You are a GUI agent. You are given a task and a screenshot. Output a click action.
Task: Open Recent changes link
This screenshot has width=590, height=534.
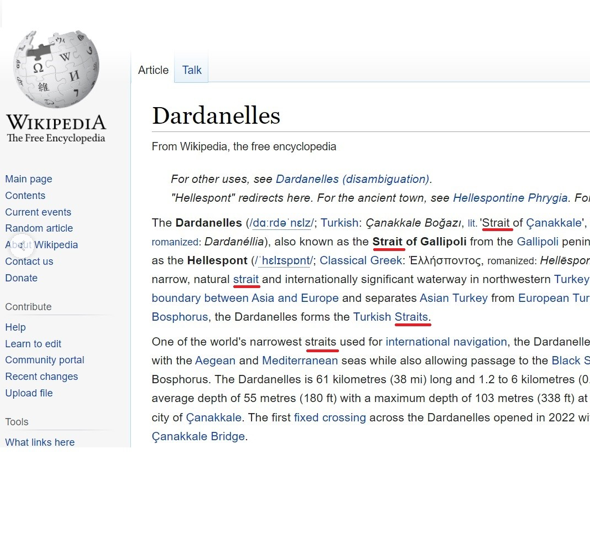(41, 377)
